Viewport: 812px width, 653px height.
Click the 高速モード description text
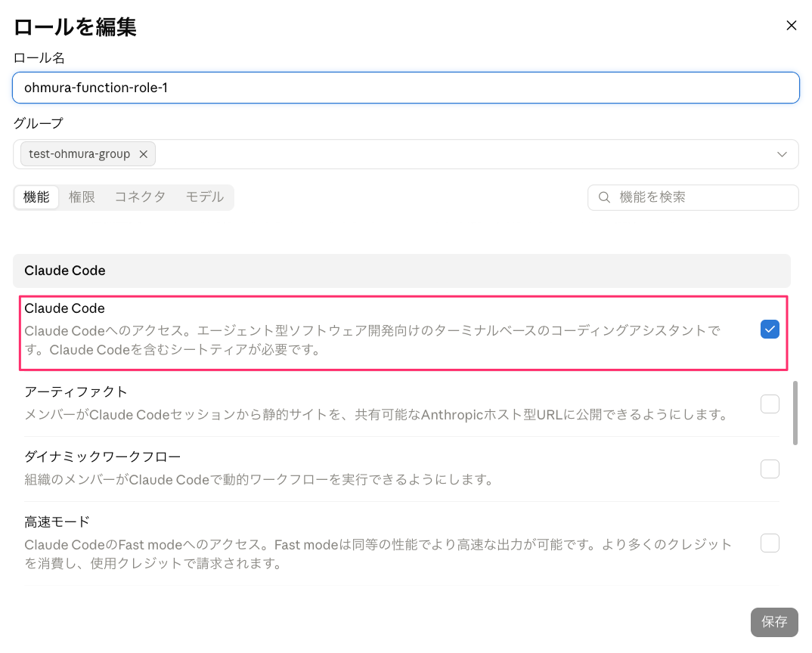click(x=378, y=553)
